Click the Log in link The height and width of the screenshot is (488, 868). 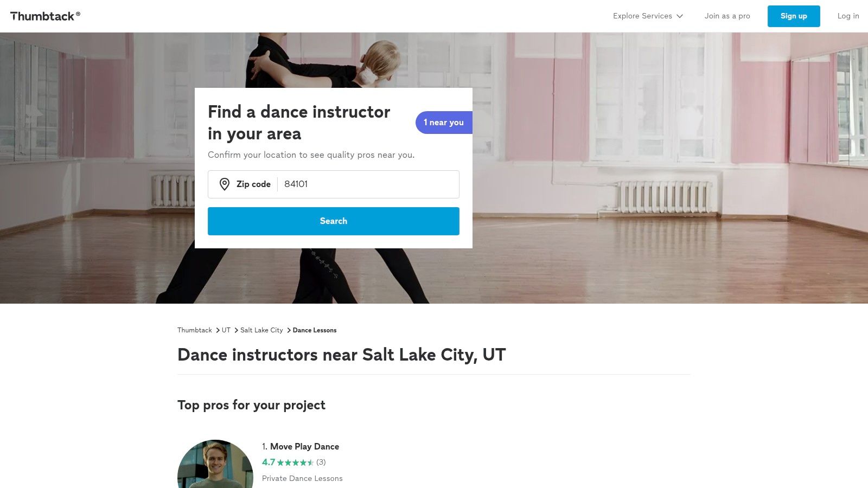(x=848, y=16)
